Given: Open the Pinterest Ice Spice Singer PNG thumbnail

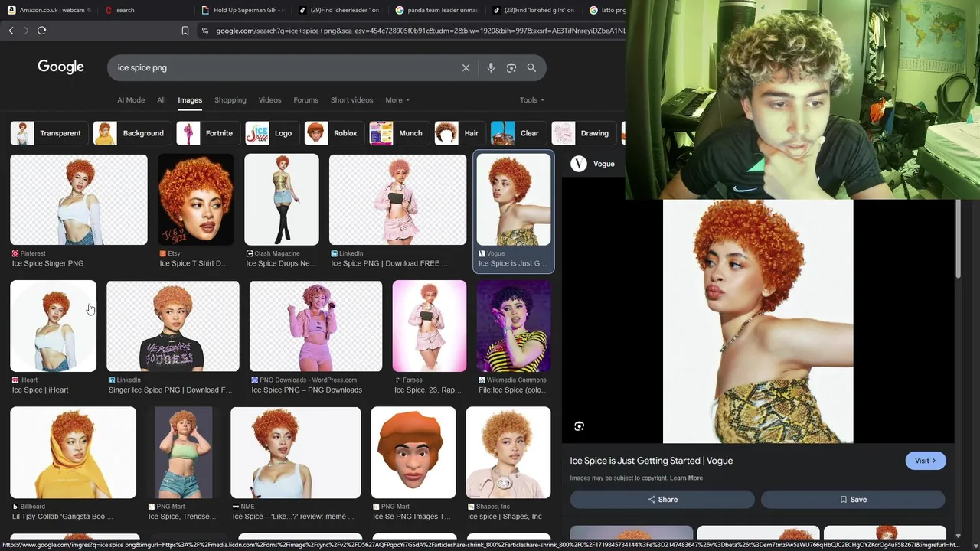Looking at the screenshot, I should click(x=79, y=200).
